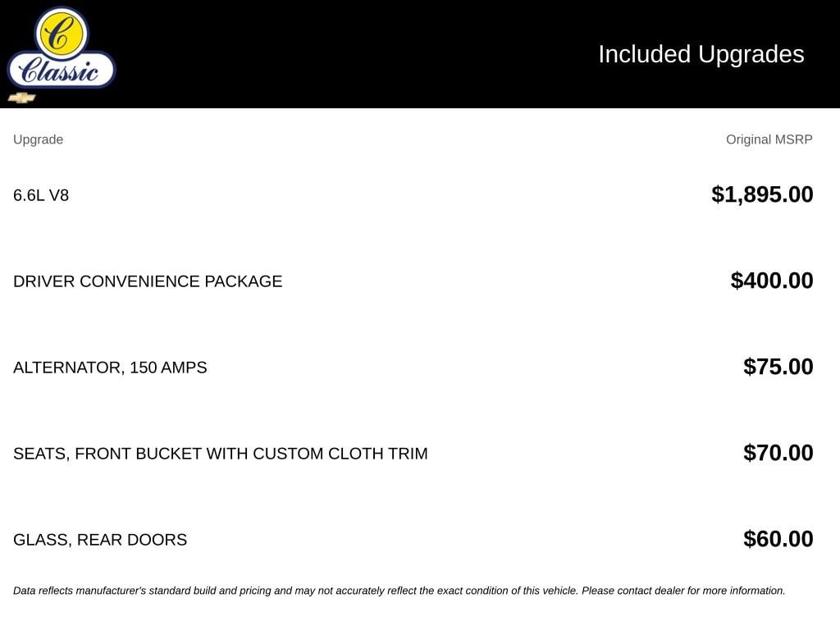Select the Glass, Rear Doors item
Viewport: 840px width, 630px height.
pos(99,540)
